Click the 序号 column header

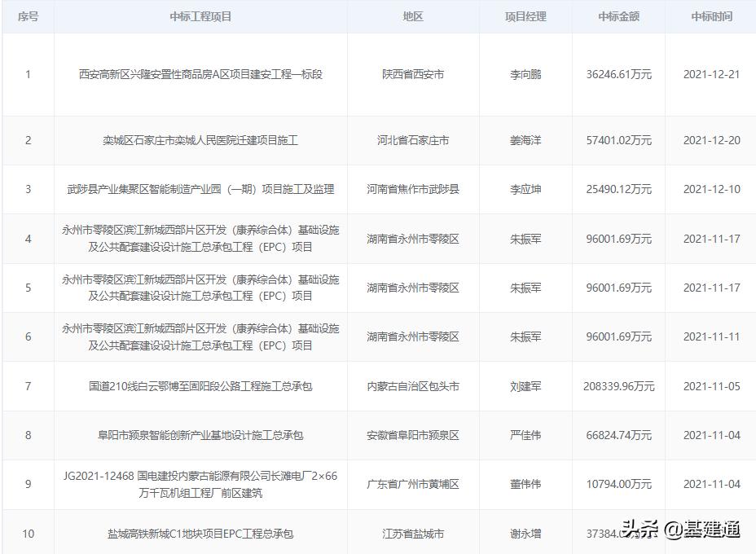[x=28, y=16]
